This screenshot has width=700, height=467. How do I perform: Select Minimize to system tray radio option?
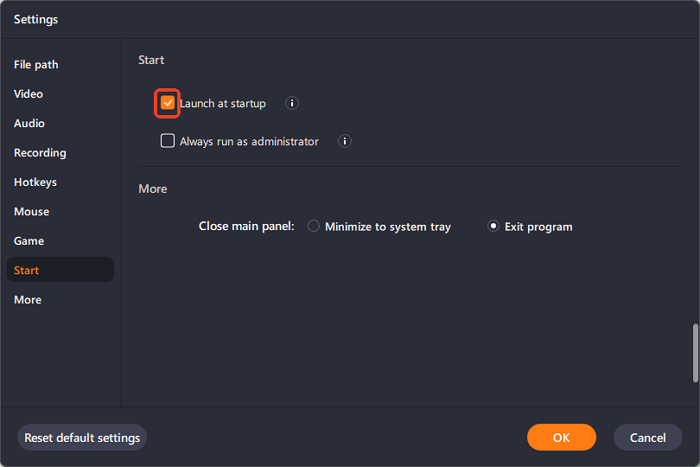point(314,226)
